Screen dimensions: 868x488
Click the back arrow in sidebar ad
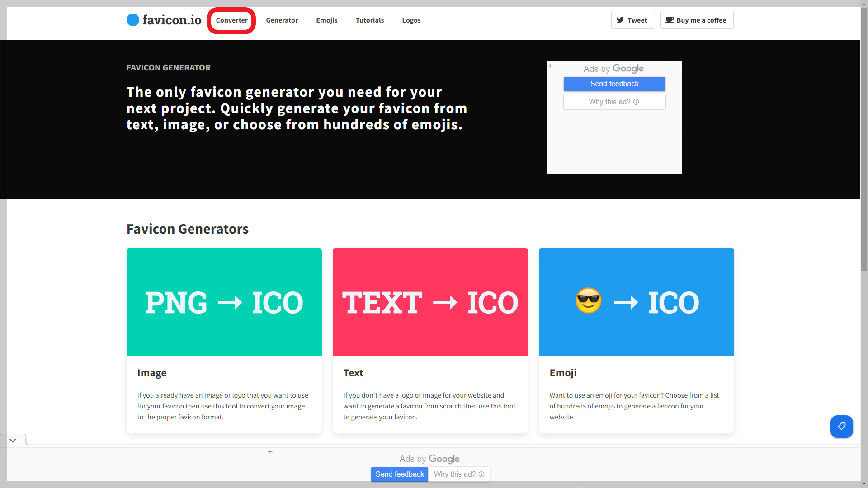point(551,66)
